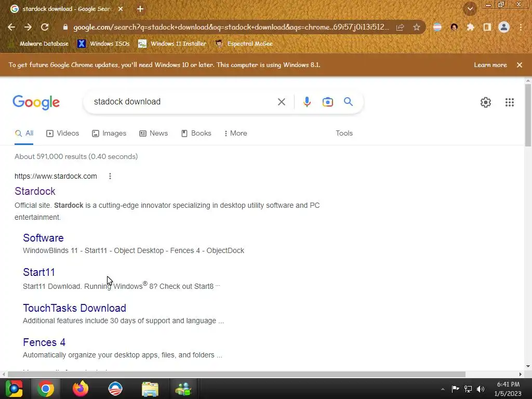Open the options menu beside stardock.com URL
Screen dimensions: 532x399
pos(110,176)
